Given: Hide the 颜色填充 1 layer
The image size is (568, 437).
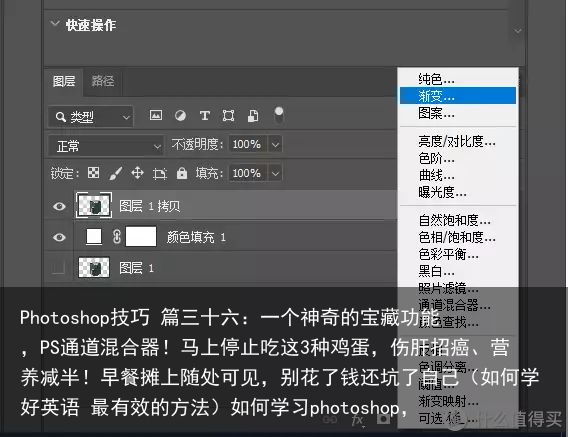Looking at the screenshot, I should point(59,237).
